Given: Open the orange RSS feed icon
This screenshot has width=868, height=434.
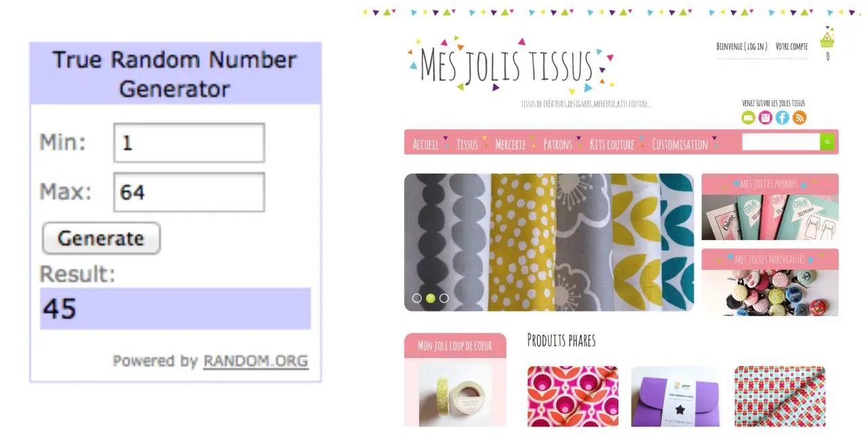Looking at the screenshot, I should [800, 118].
